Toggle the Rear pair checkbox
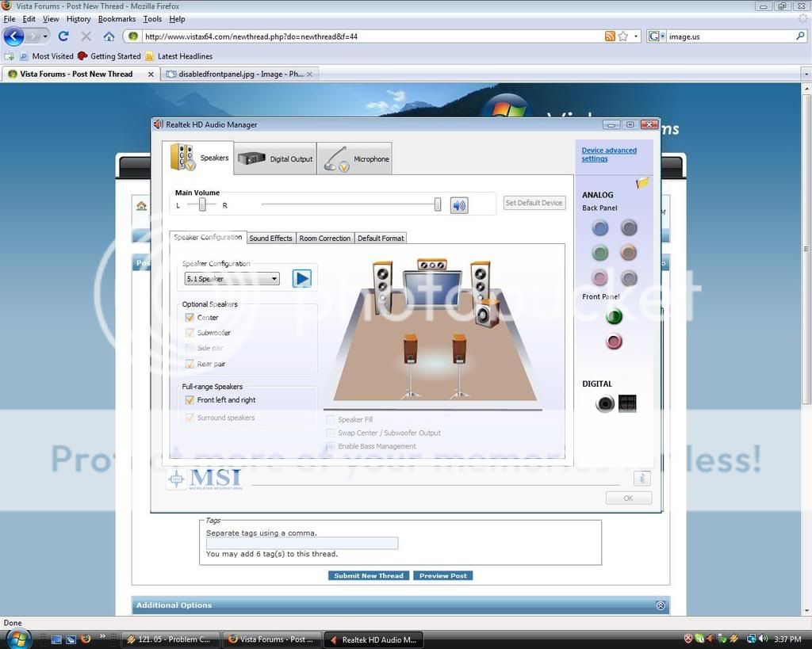This screenshot has height=649, width=812. click(x=190, y=364)
